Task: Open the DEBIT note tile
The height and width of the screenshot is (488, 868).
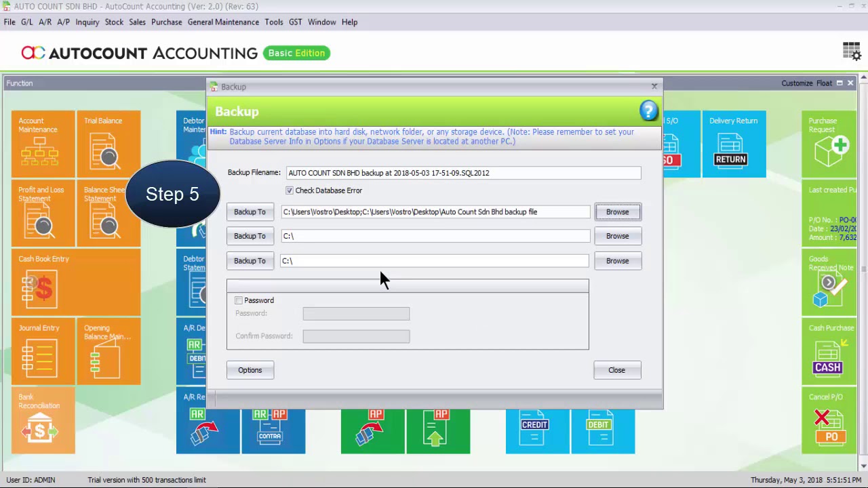Action: [x=603, y=431]
